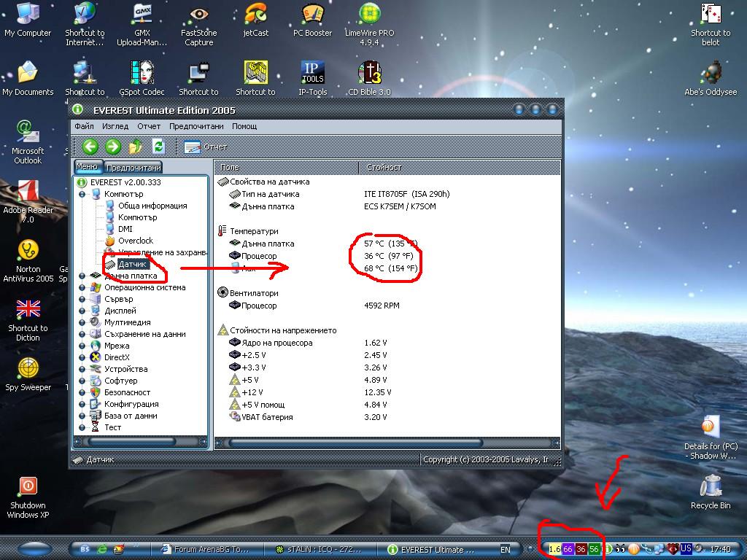Expand the Дисплей tree branch
The image size is (747, 560).
pos(82,311)
